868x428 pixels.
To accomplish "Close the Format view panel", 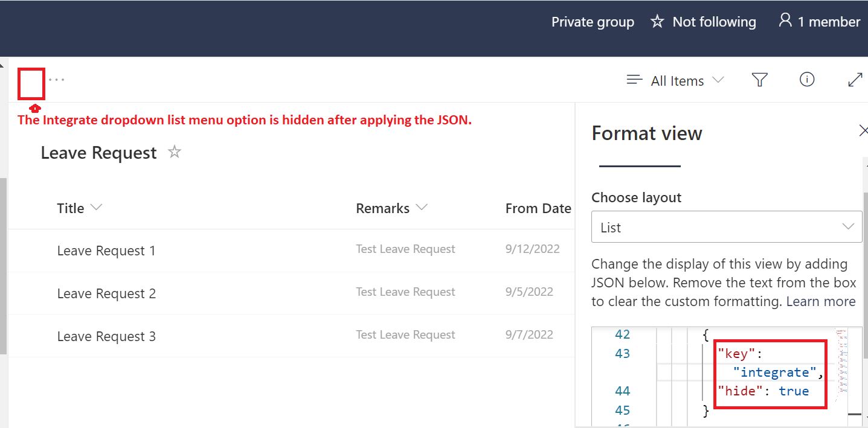I will click(x=863, y=130).
